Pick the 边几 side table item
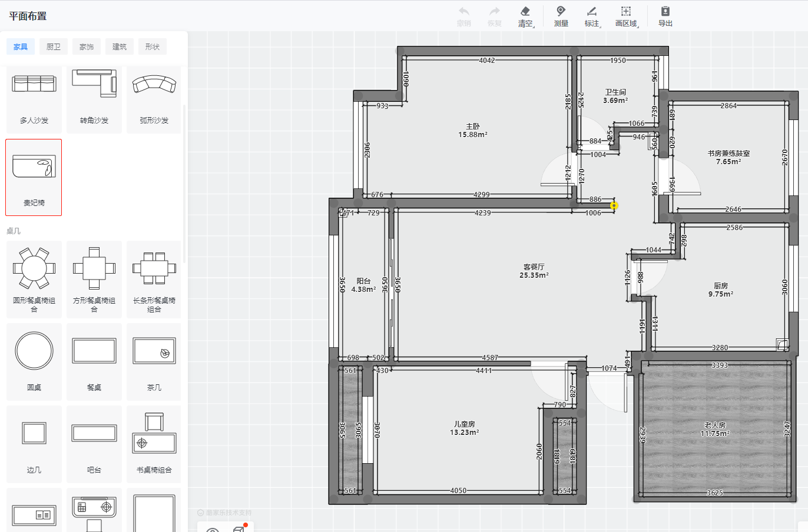This screenshot has width=808, height=532. point(34,444)
